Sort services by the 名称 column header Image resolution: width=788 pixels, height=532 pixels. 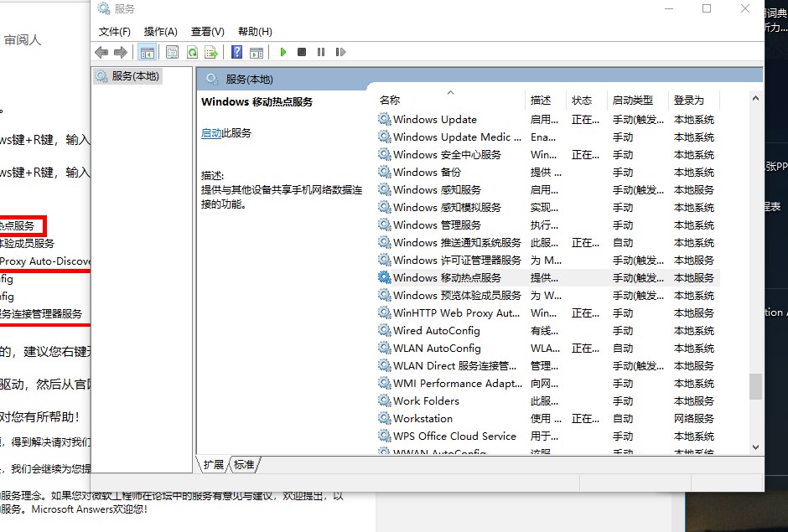(x=451, y=100)
